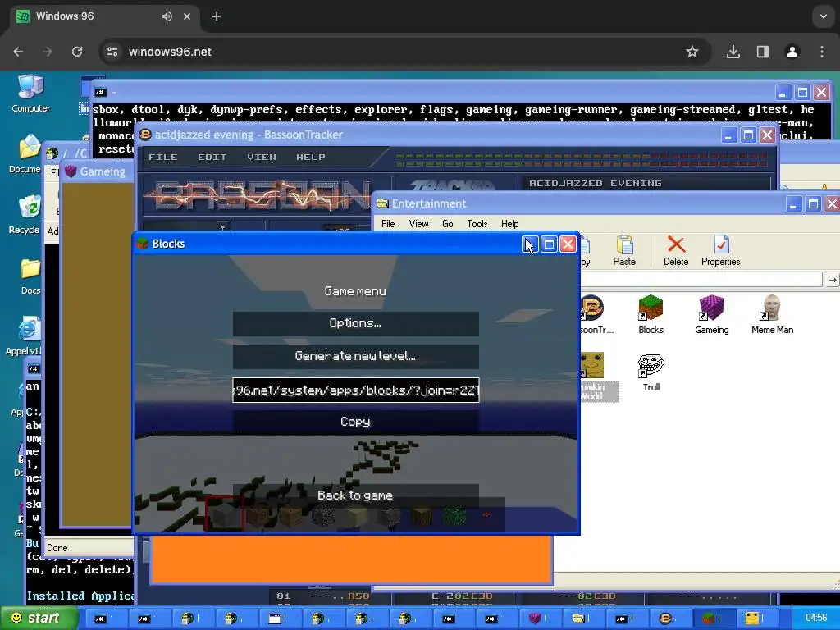Bookmark this page with star icon
The width and height of the screenshot is (840, 630).
click(692, 52)
